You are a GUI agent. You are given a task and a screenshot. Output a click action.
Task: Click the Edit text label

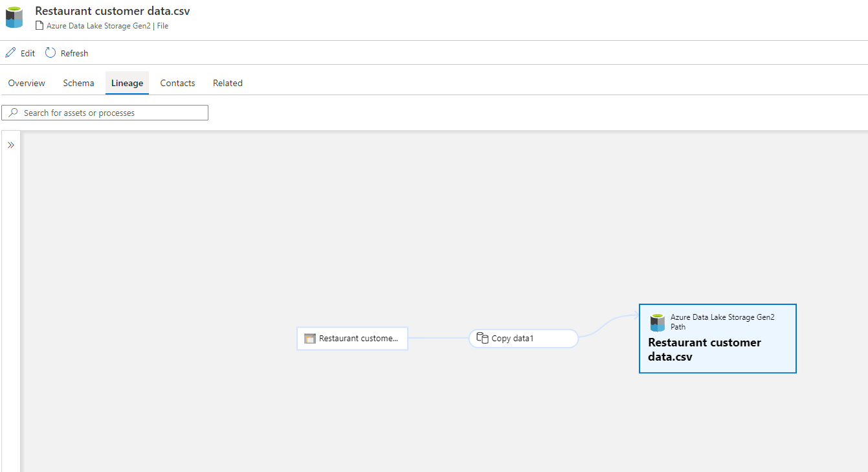coord(28,53)
